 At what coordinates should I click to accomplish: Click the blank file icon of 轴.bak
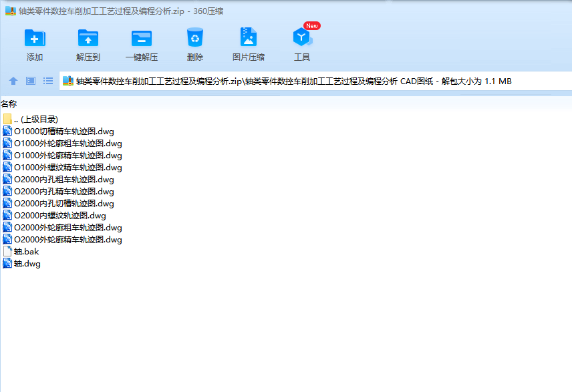(x=7, y=251)
